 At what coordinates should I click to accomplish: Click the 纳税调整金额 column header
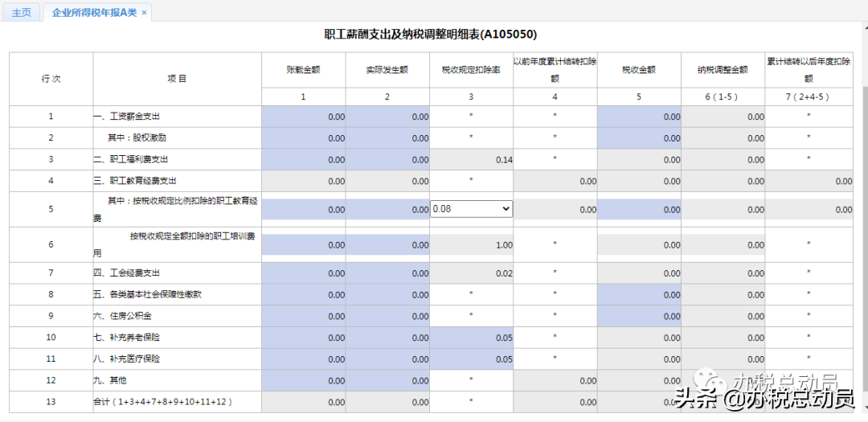(x=723, y=70)
